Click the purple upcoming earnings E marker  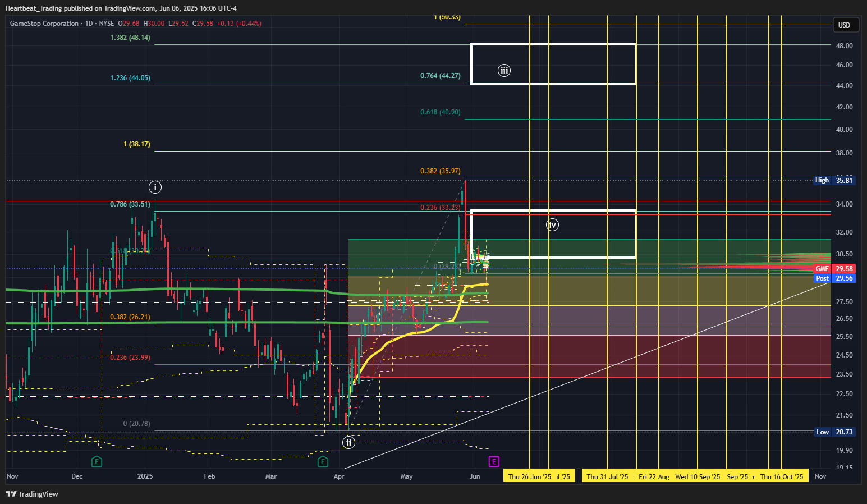pyautogui.click(x=494, y=461)
